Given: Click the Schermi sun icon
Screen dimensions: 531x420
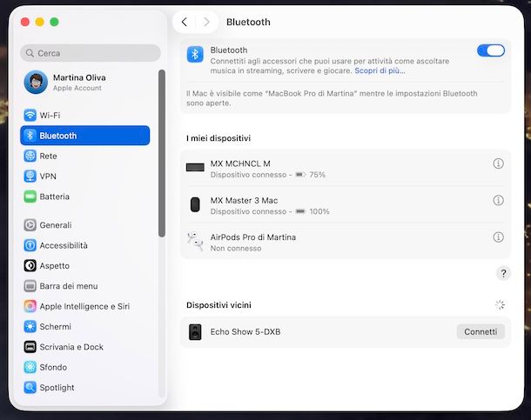Looking at the screenshot, I should [x=30, y=326].
